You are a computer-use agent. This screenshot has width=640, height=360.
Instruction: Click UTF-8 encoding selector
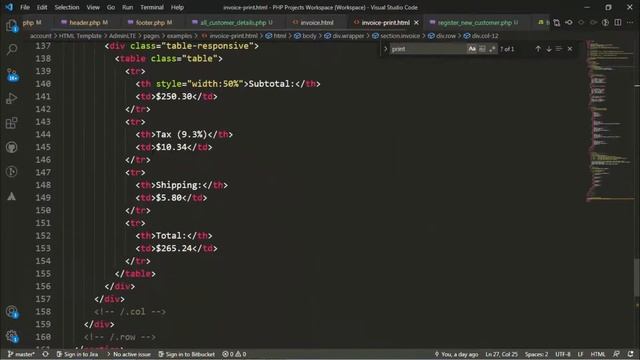[563, 354]
